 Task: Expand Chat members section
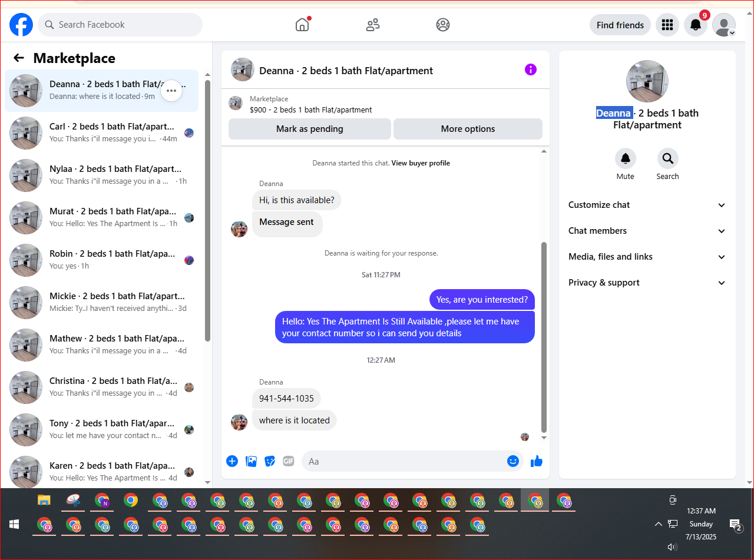pos(647,231)
